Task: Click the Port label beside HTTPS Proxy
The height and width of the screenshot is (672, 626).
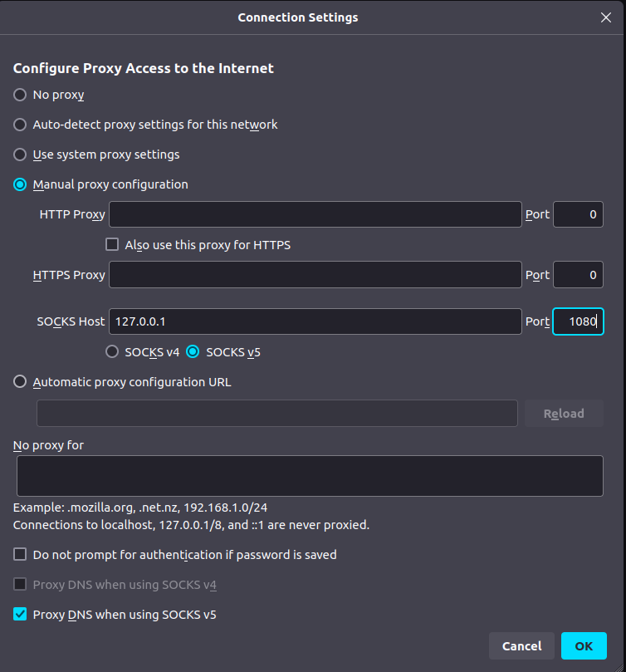Action: 537,275
